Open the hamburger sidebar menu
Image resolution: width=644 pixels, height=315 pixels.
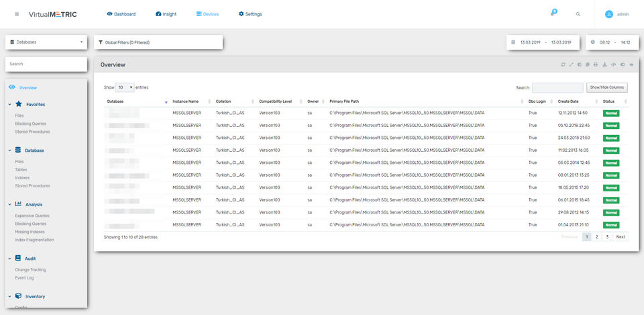click(17, 14)
